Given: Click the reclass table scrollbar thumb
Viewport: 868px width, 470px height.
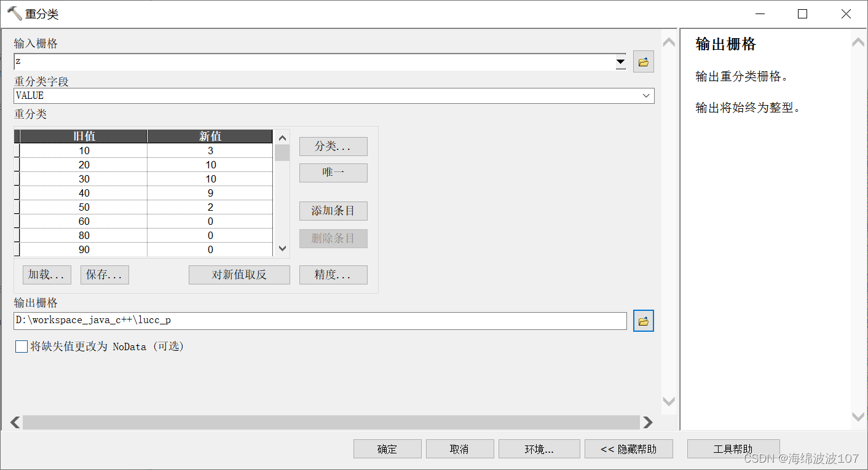Looking at the screenshot, I should (x=282, y=153).
